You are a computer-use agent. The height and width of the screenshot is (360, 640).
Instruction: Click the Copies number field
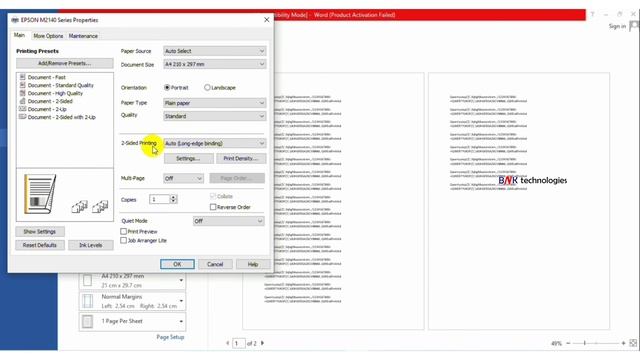(159, 199)
